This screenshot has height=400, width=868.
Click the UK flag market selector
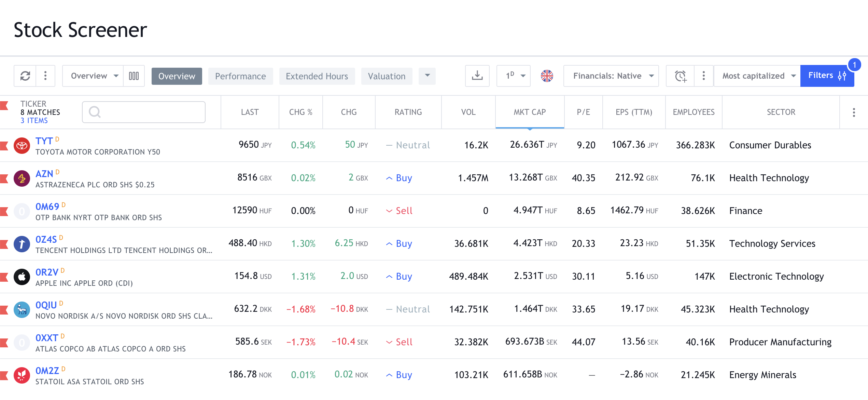pos(547,76)
